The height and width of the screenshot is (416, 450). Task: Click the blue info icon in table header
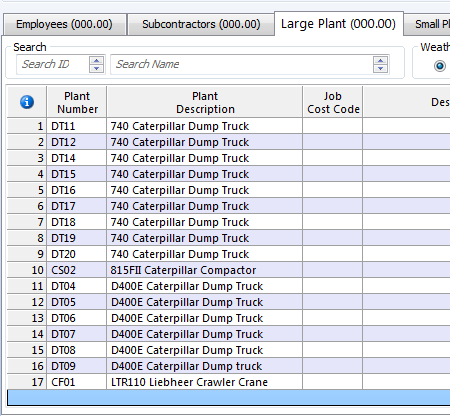point(27,102)
